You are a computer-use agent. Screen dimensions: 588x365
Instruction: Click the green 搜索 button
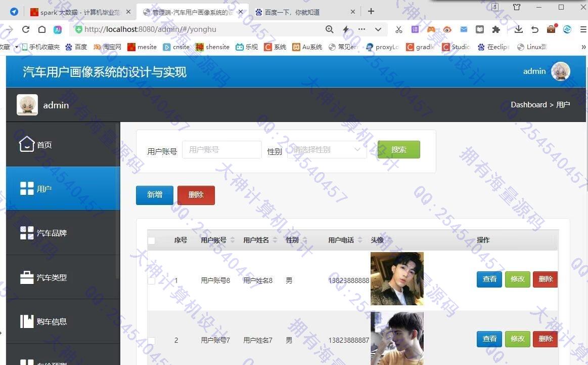(x=398, y=149)
